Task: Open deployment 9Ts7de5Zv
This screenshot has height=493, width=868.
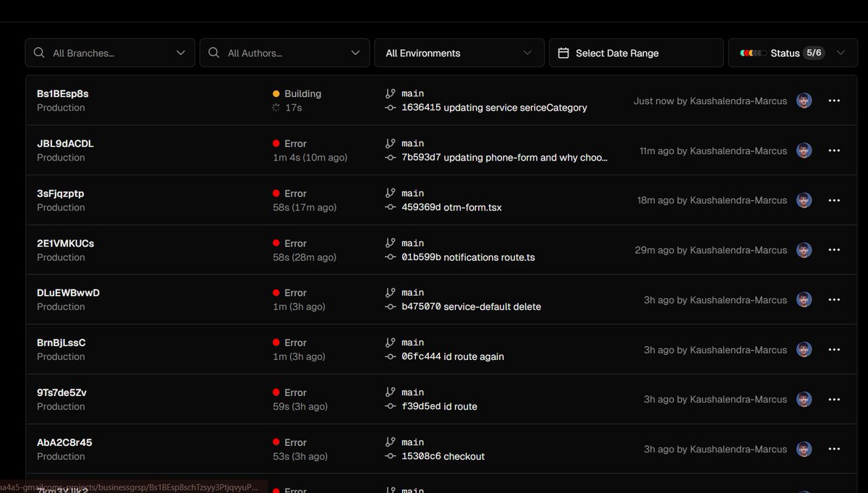Action: [x=62, y=393]
